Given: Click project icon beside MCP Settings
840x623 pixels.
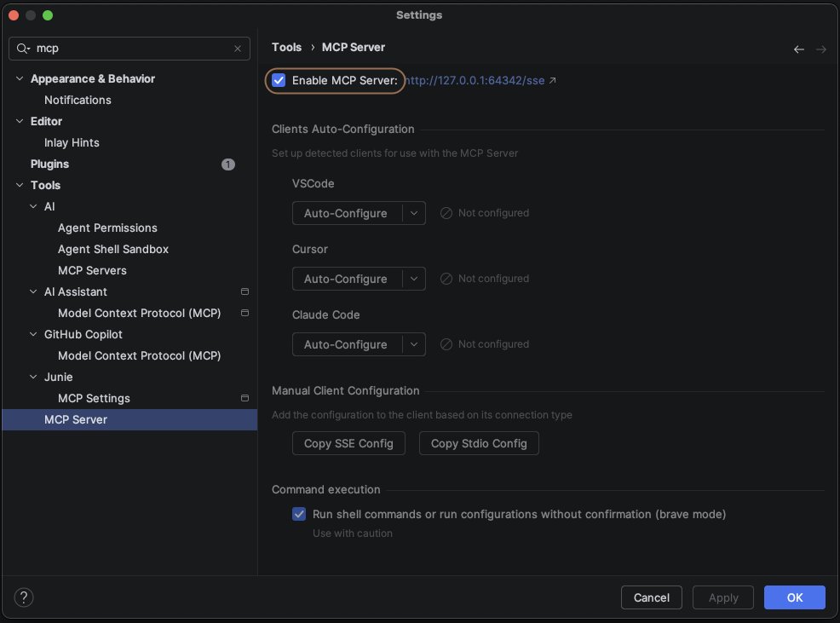Looking at the screenshot, I should (245, 398).
